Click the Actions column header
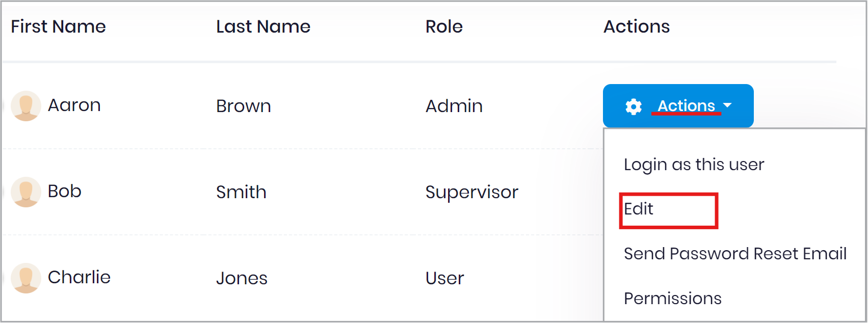The height and width of the screenshot is (323, 868). click(x=637, y=26)
